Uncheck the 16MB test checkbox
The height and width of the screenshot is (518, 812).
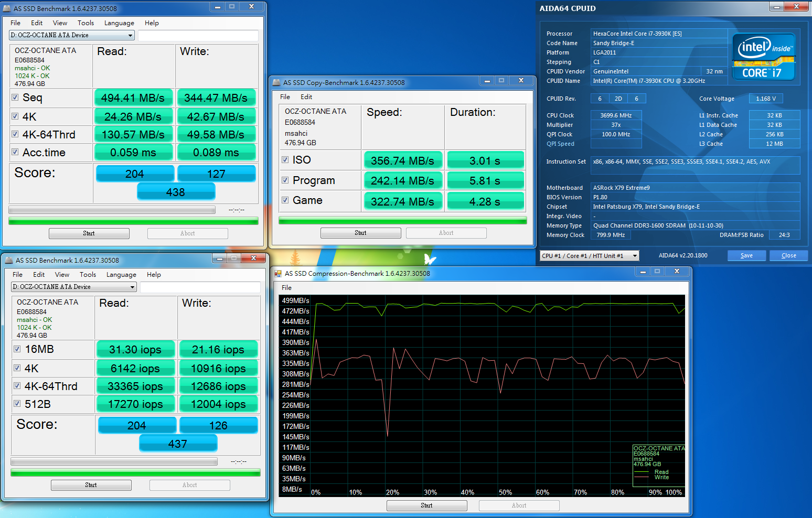pyautogui.click(x=17, y=349)
